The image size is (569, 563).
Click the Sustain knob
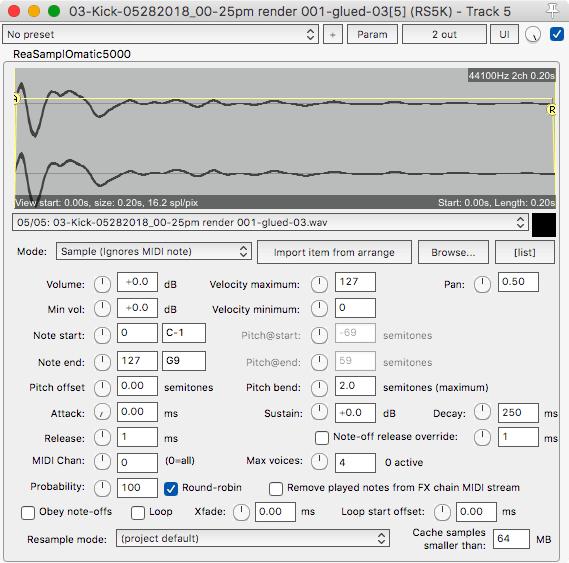click(319, 412)
